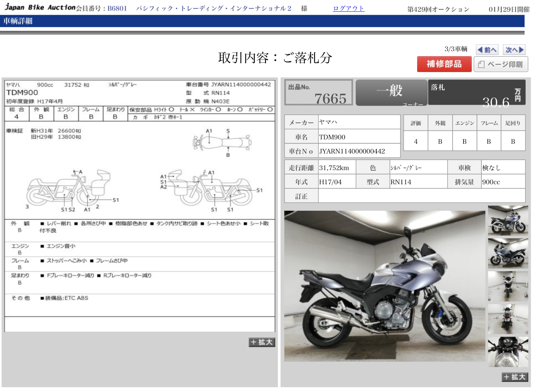Open main photo of silver TDM900

click(384, 286)
